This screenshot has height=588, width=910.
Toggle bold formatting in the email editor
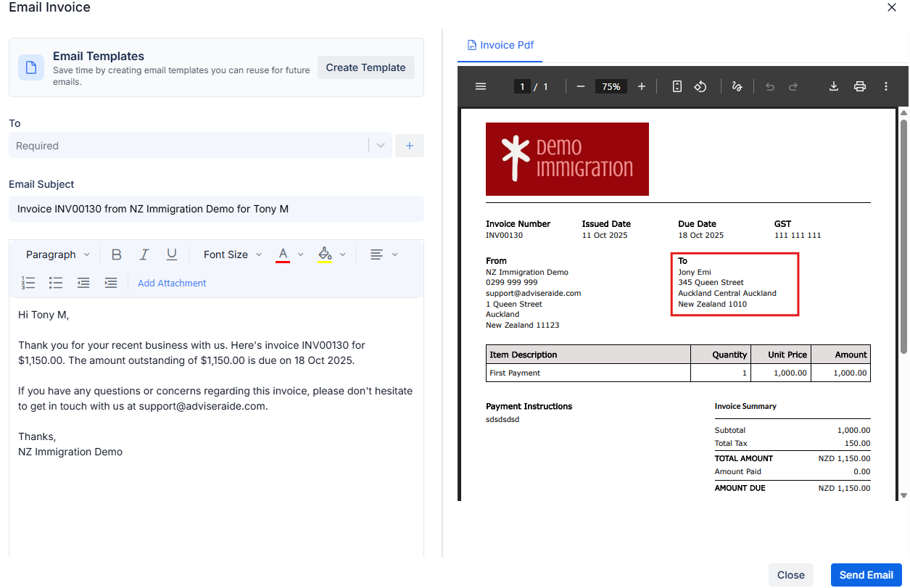coord(116,254)
